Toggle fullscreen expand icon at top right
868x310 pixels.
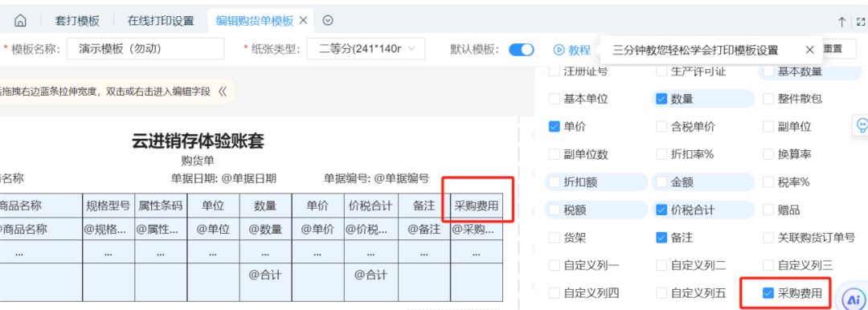(x=861, y=22)
